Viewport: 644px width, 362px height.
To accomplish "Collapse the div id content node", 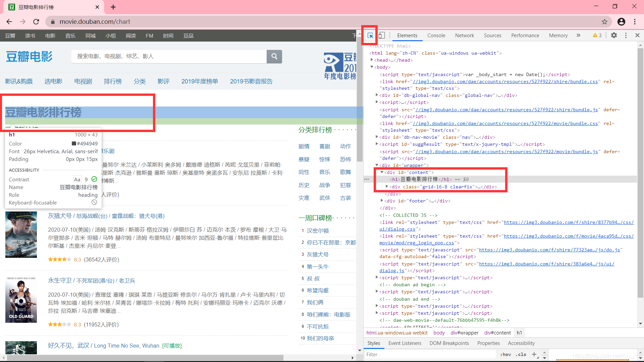I will [x=382, y=172].
